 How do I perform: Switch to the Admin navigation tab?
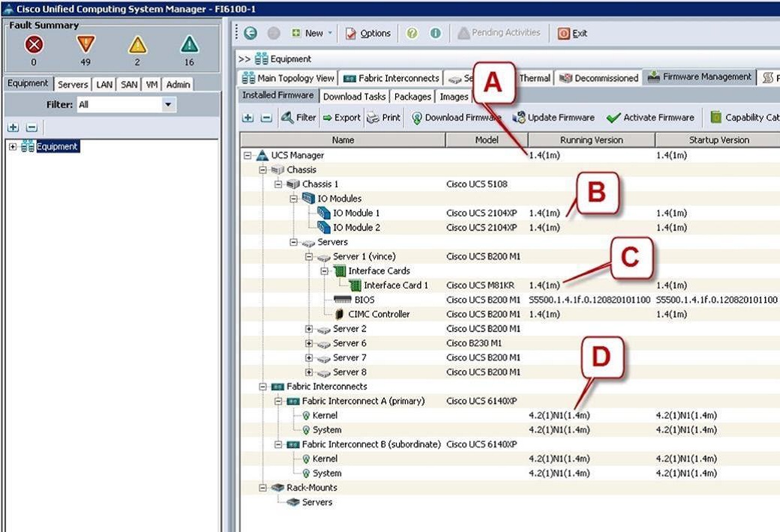tap(178, 85)
